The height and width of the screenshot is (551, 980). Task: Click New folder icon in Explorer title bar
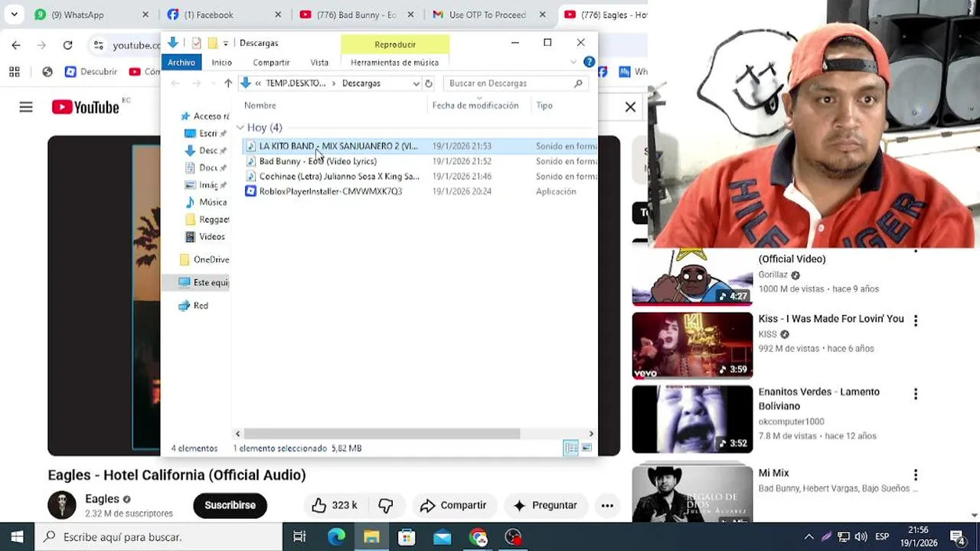[213, 43]
